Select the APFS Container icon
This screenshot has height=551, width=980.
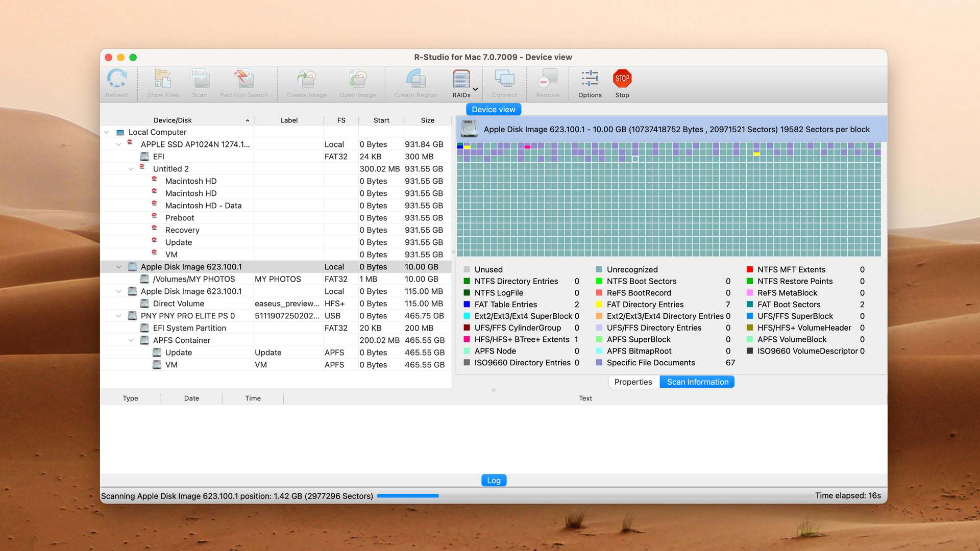[x=145, y=340]
